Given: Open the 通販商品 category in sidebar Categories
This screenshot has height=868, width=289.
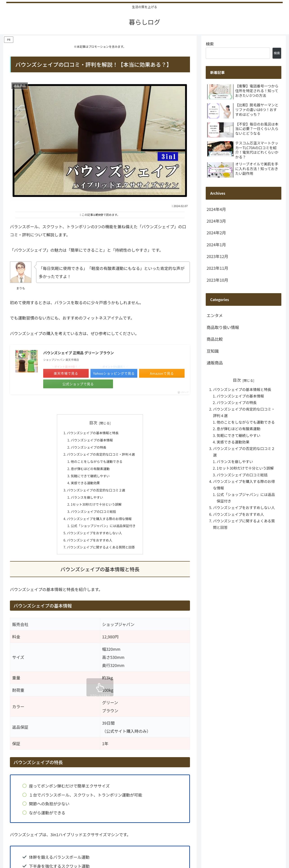Looking at the screenshot, I should 215,363.
